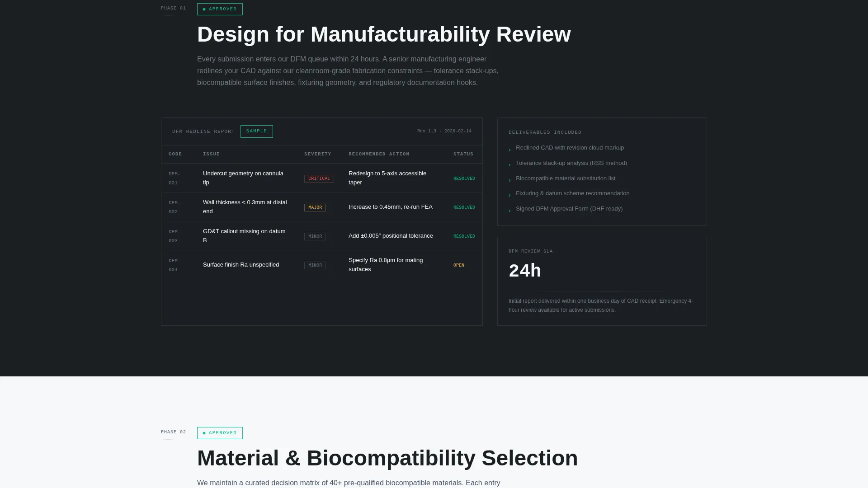Click the OPEN status in DFM-004 row
This screenshot has width=868, height=488.
coord(459,265)
